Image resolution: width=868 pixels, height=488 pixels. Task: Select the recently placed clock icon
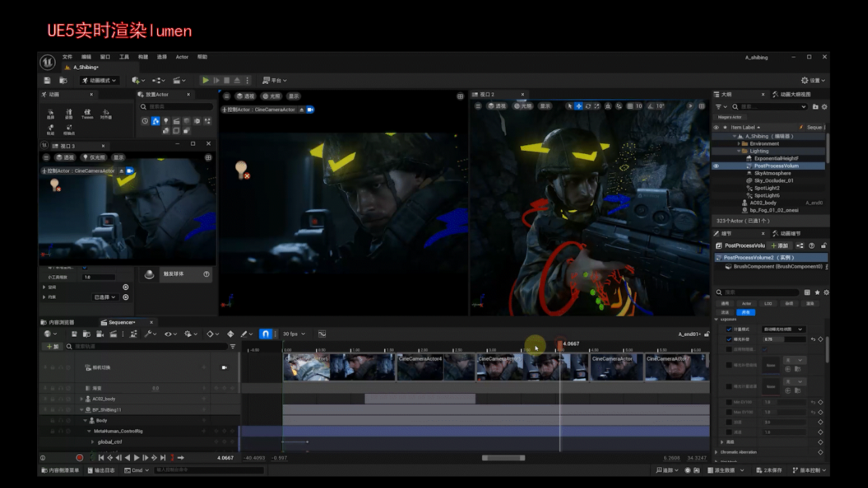click(144, 121)
